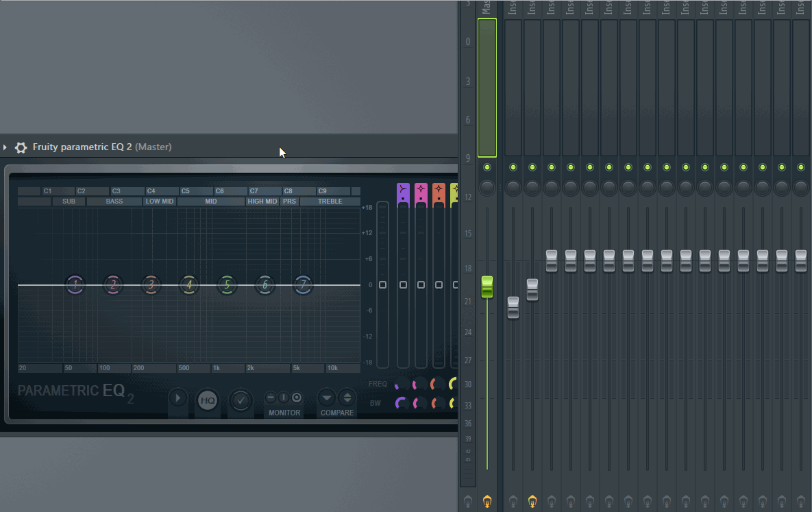This screenshot has width=812, height=512.
Task: Click the LOW MID frequency range label
Action: pyautogui.click(x=160, y=201)
